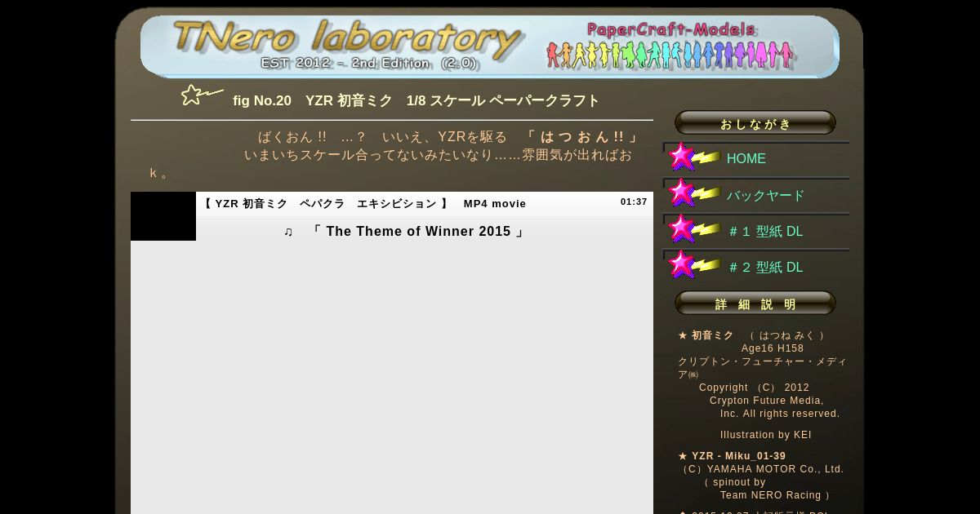Click the video duration 01:37
Viewport: 980px width, 514px height.
coord(634,202)
